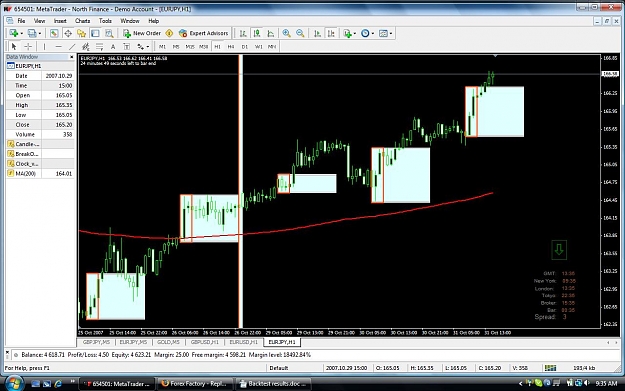Open the Tools menu
The image size is (625, 391).
click(x=105, y=21)
